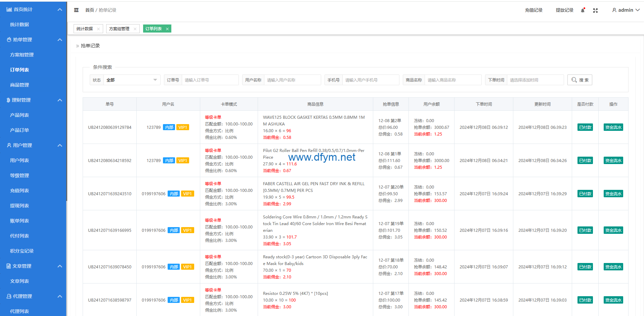644x316 pixels.
Task: Click the 代理管理 group icon
Action: click(9, 296)
